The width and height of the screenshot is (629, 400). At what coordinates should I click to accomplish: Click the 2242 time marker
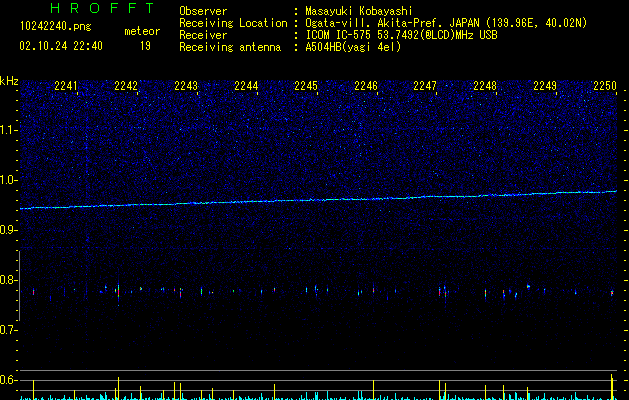pos(126,86)
